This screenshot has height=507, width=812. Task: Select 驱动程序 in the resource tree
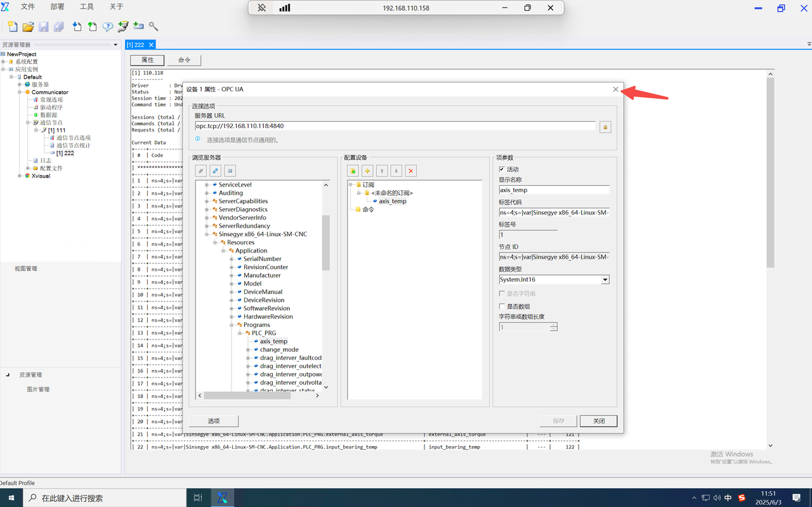[51, 107]
